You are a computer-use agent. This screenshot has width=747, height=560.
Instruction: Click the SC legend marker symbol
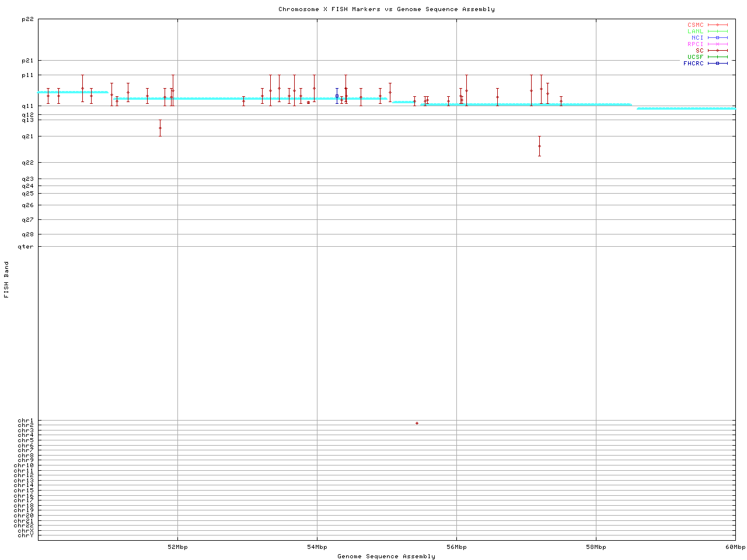pyautogui.click(x=717, y=51)
